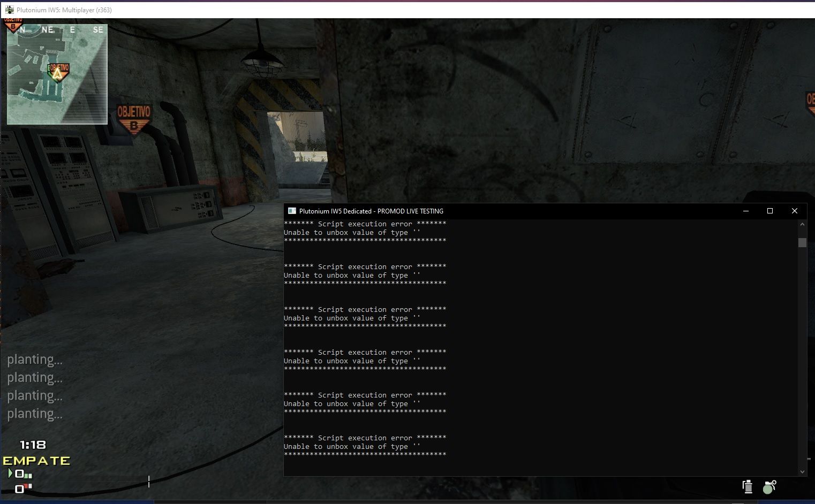This screenshot has width=815, height=504.
Task: Close the Plutonium IW5 Dedicated console
Action: (795, 211)
